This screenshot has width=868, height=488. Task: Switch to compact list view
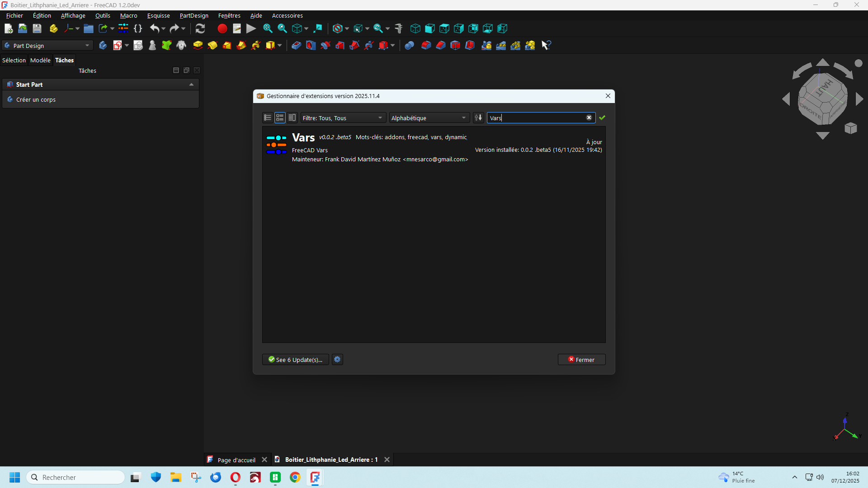coord(268,117)
